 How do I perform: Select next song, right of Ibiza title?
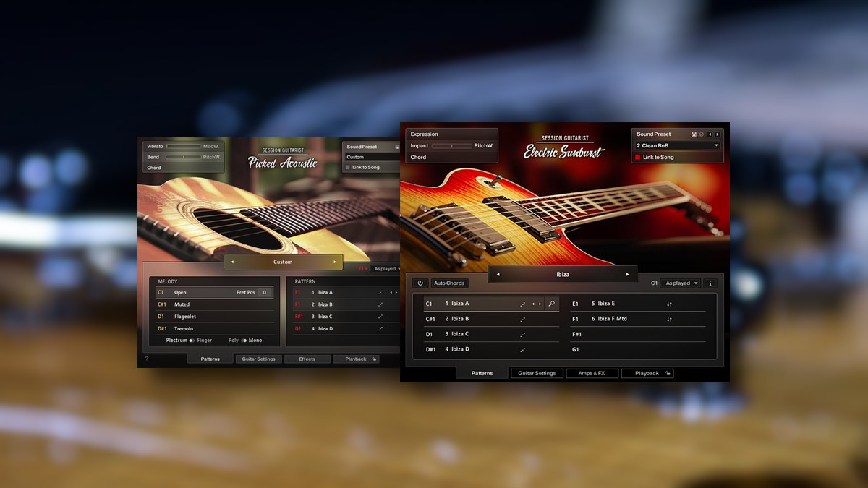tap(627, 275)
